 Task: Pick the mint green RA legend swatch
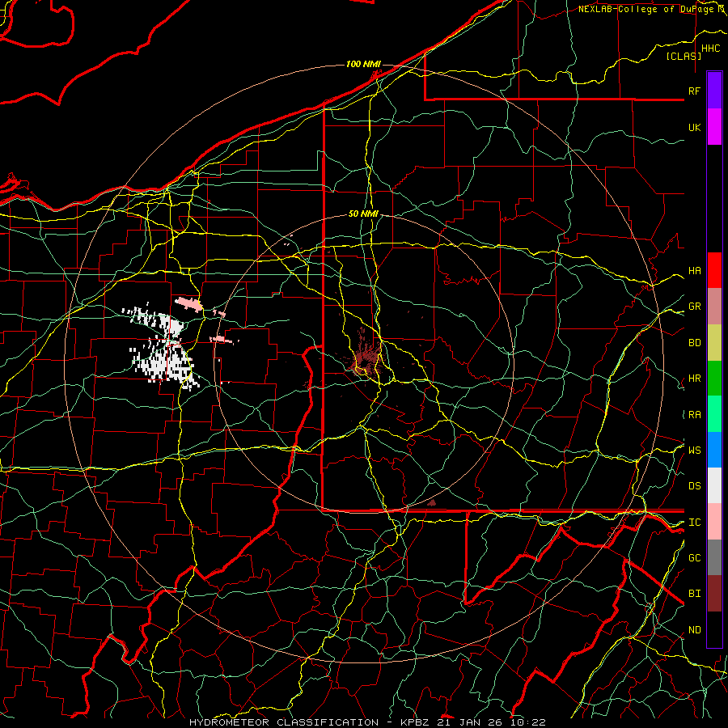coord(714,414)
